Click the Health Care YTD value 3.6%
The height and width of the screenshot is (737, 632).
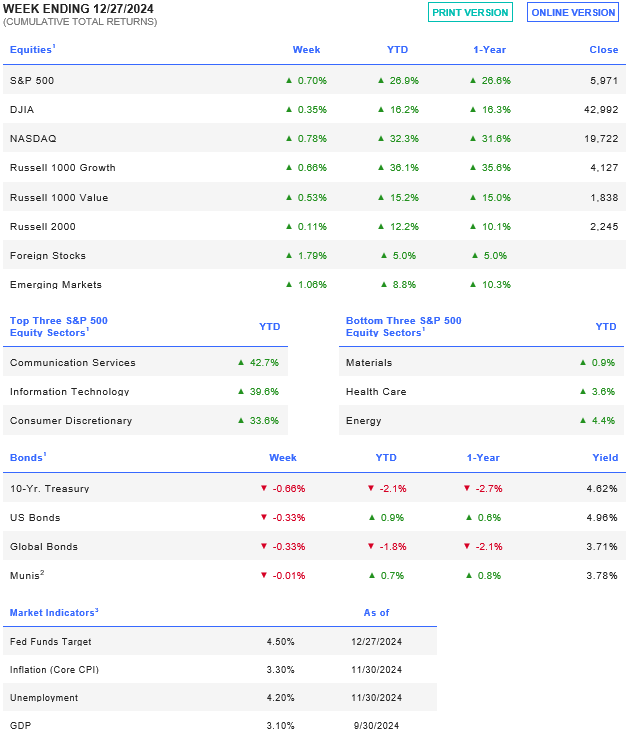pyautogui.click(x=603, y=392)
